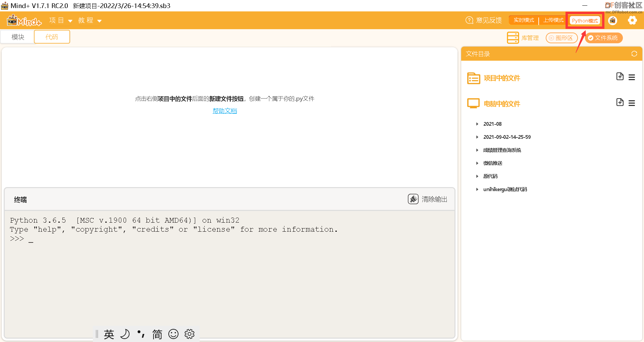Expand the unihikergui测试代码 folder
This screenshot has height=342, width=644.
[477, 189]
